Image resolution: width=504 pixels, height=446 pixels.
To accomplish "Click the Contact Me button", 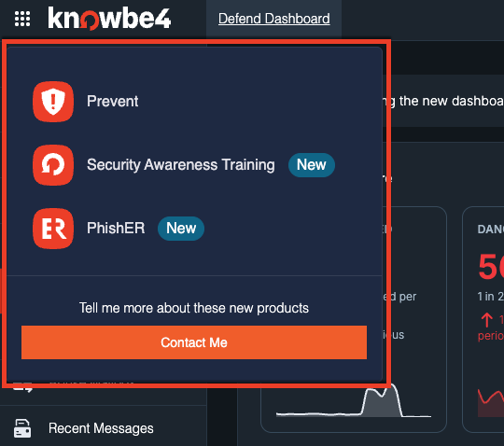I will point(194,342).
